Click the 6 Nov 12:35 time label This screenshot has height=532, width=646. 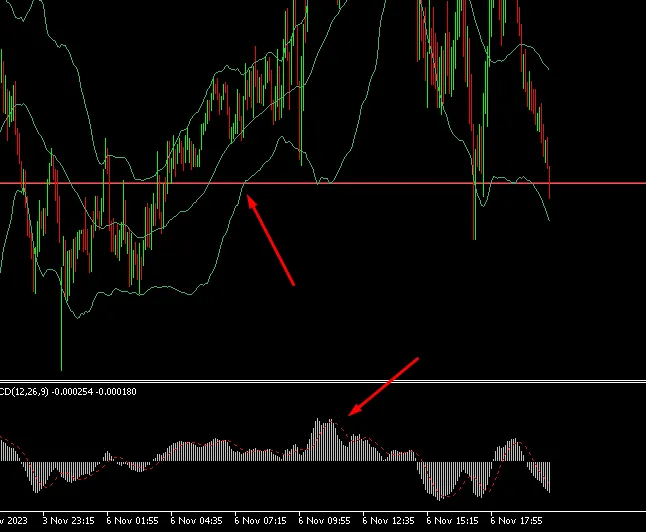[x=389, y=521]
